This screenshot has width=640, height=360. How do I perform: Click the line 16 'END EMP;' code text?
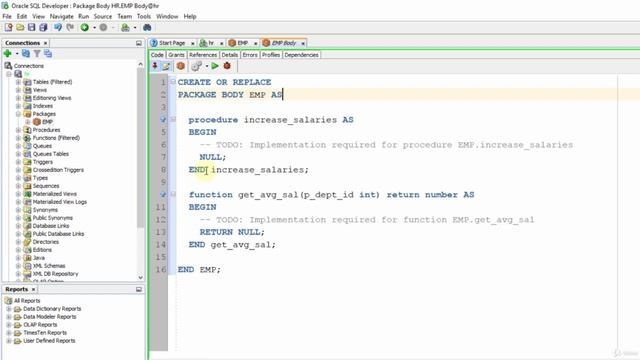tap(199, 270)
